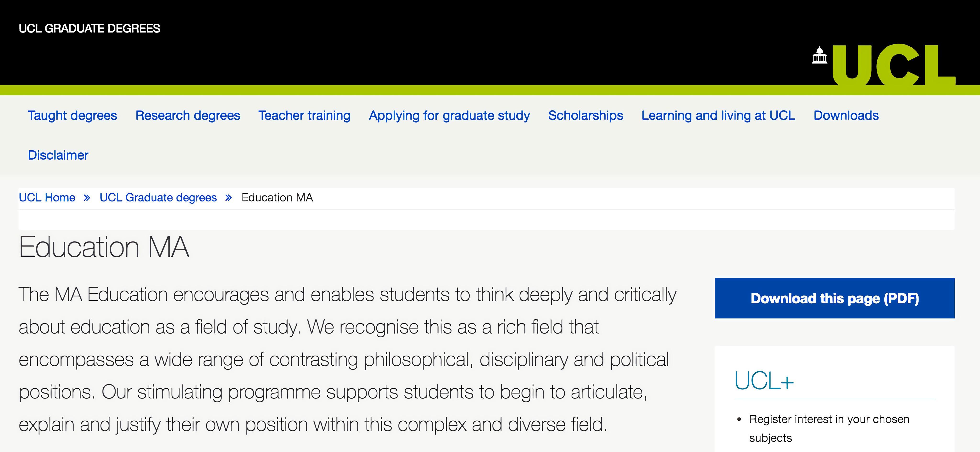Visit the Scholarships navigation link
The image size is (980, 452).
[x=585, y=115]
